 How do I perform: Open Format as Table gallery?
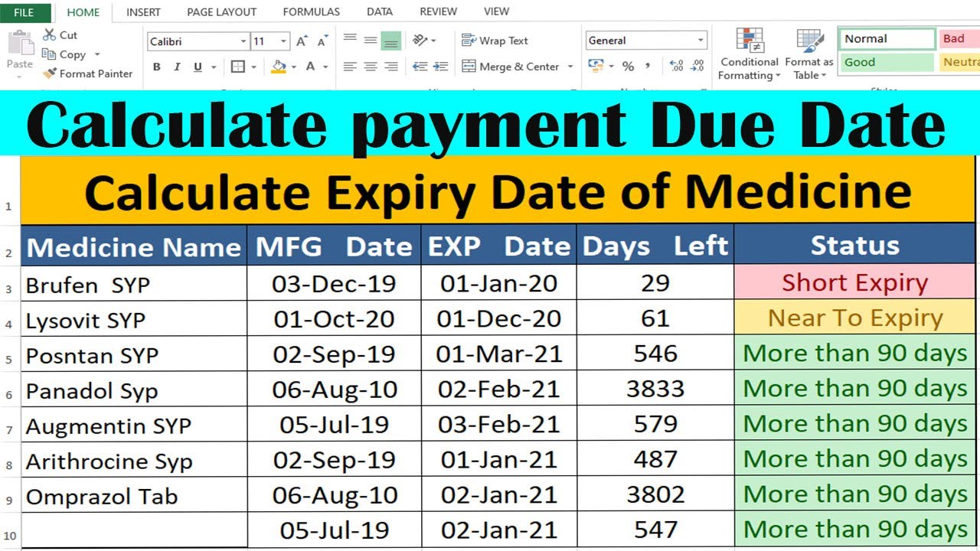[808, 55]
